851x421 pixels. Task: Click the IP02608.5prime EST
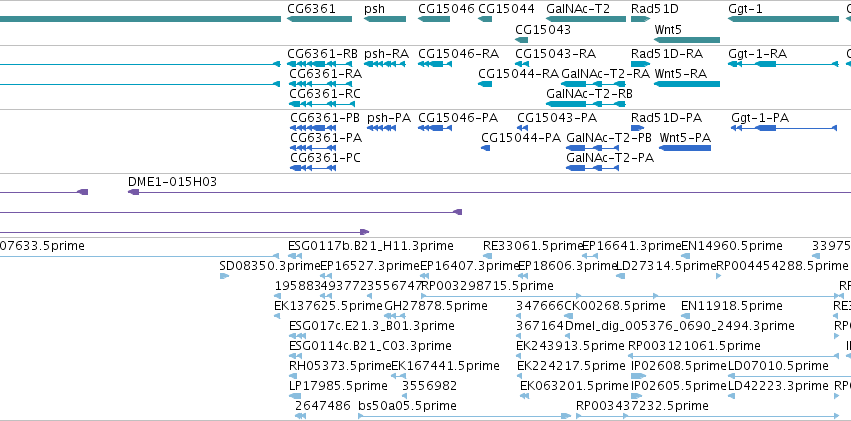point(638,377)
